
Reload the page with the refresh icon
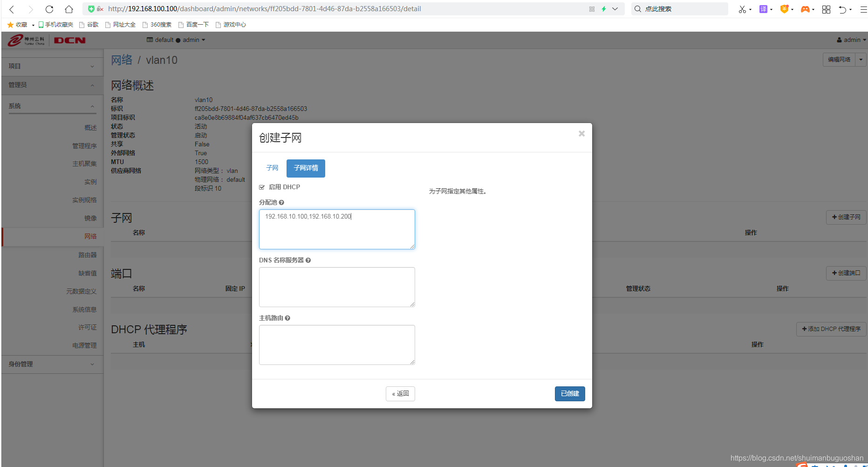[49, 9]
